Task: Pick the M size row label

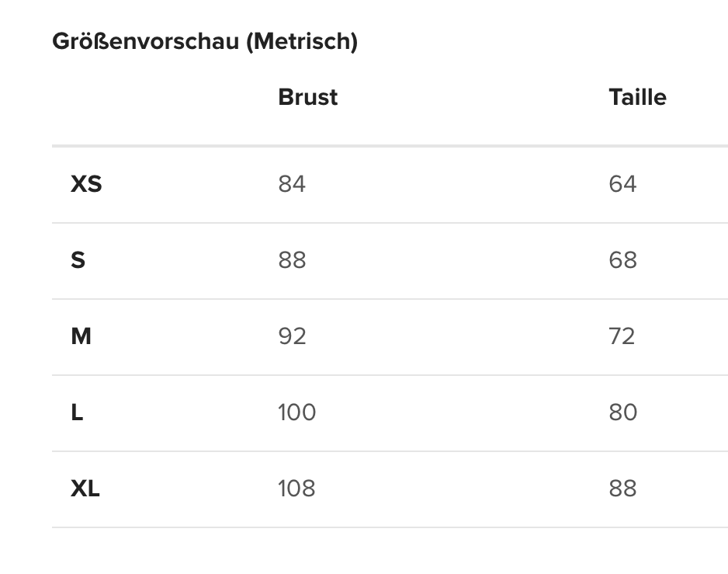Action: click(x=81, y=336)
